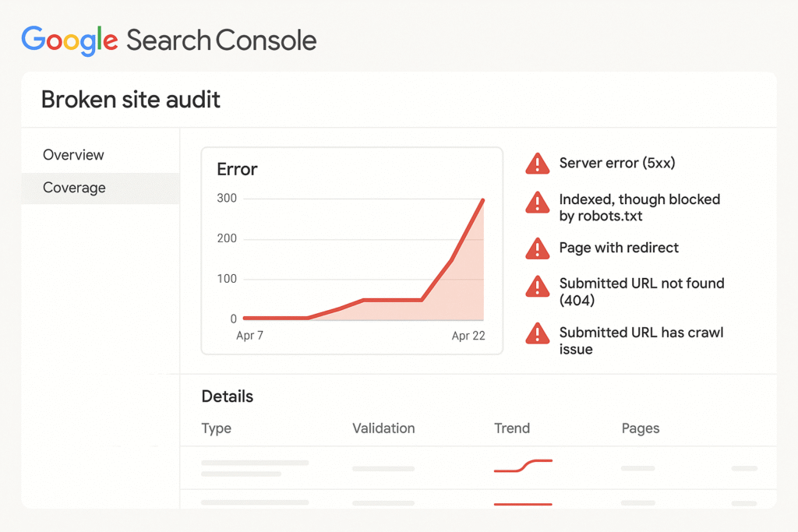The height and width of the screenshot is (532, 798).
Task: Open Indexed, though blocked by robots.txt issue
Action: coord(640,207)
